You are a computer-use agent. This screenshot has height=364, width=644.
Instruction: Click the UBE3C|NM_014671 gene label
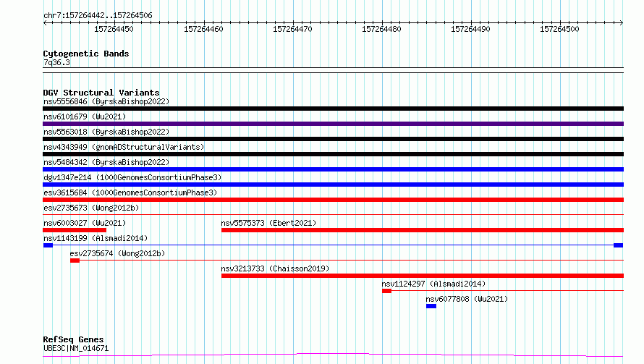point(76,348)
